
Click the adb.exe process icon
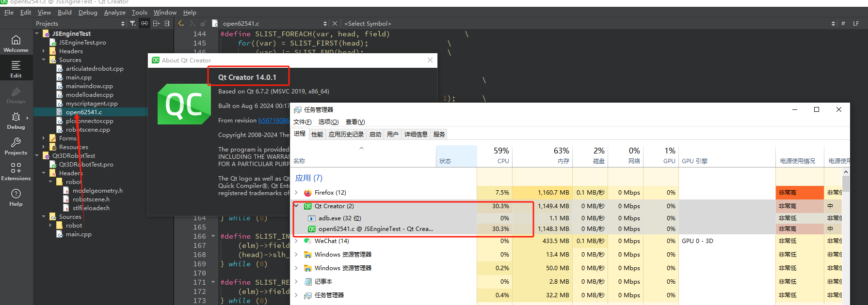click(312, 218)
